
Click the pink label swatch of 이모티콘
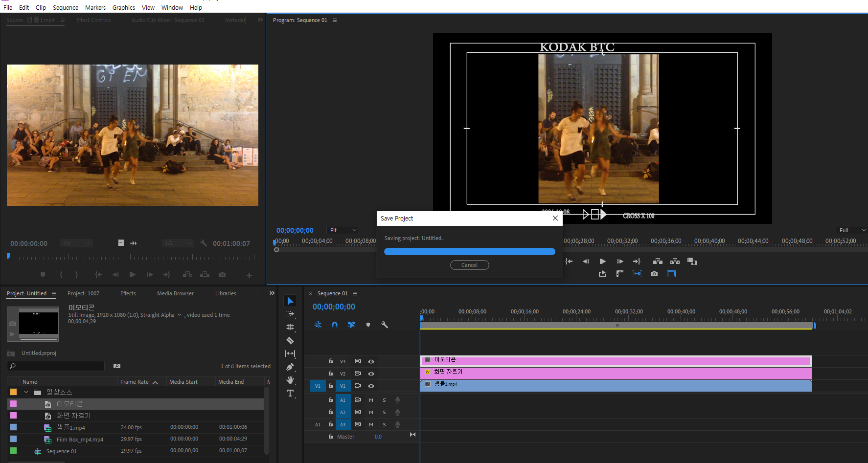pyautogui.click(x=14, y=404)
